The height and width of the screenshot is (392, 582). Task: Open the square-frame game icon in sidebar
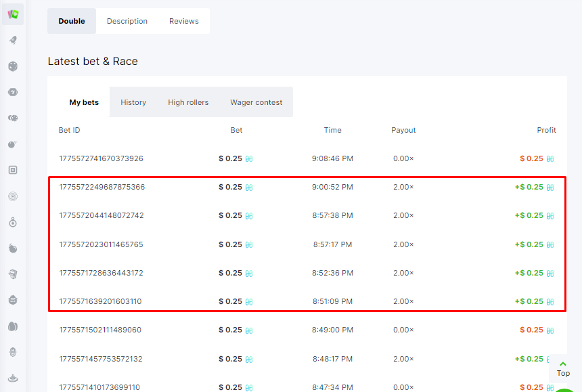[x=13, y=170]
